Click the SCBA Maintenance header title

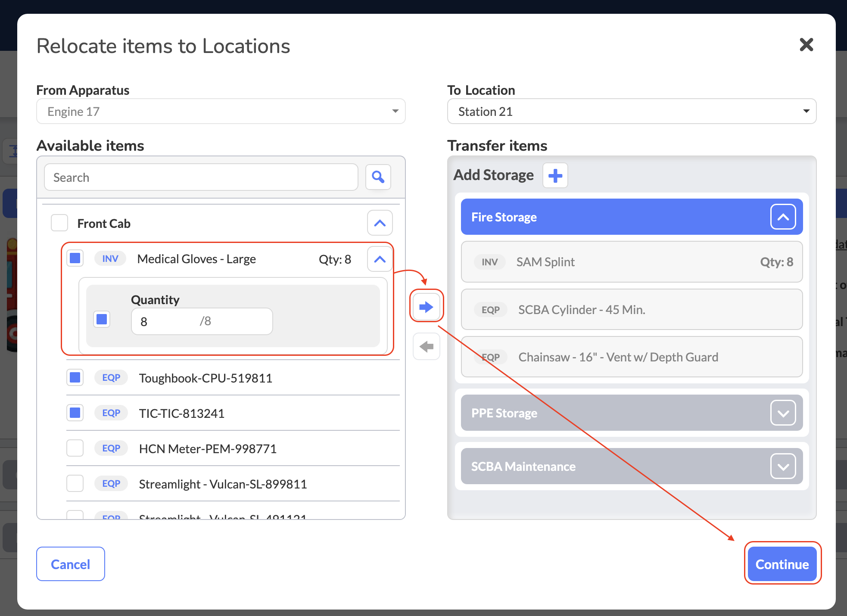[523, 467]
